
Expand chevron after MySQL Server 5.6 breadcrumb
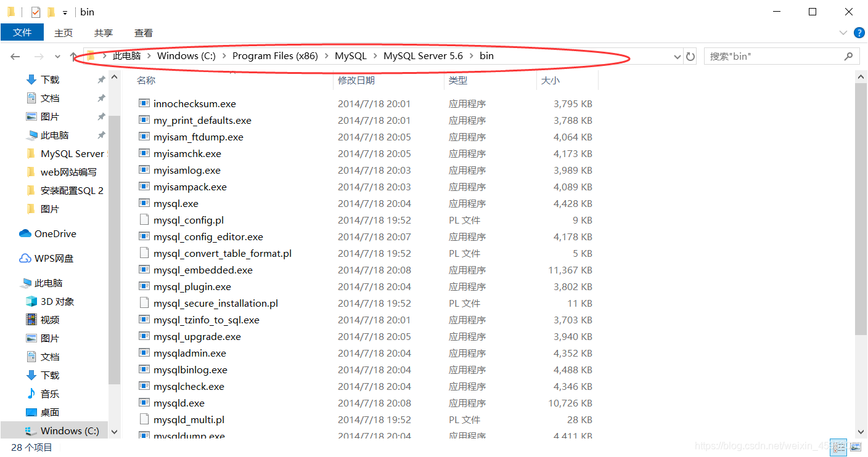[x=471, y=56]
